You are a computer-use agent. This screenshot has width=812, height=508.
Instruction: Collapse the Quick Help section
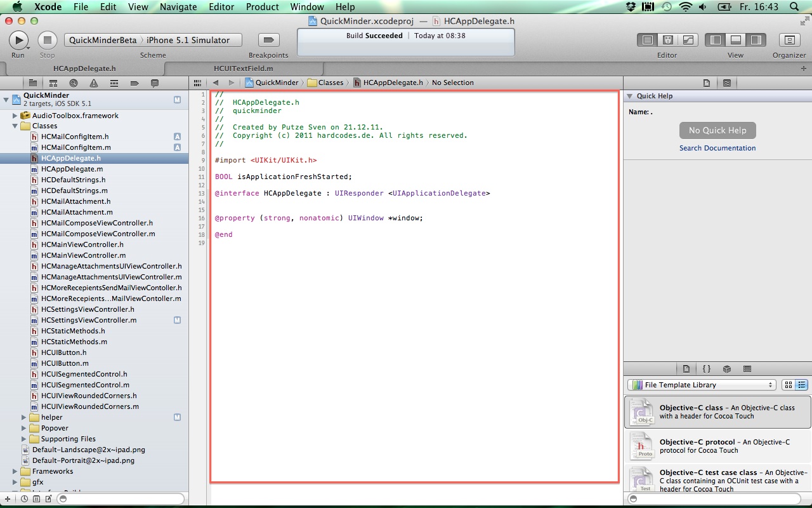tap(629, 96)
